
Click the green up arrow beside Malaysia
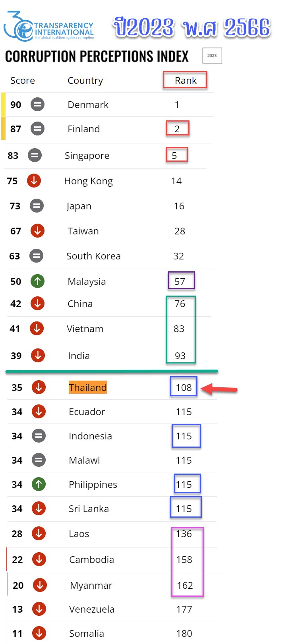[x=37, y=281]
